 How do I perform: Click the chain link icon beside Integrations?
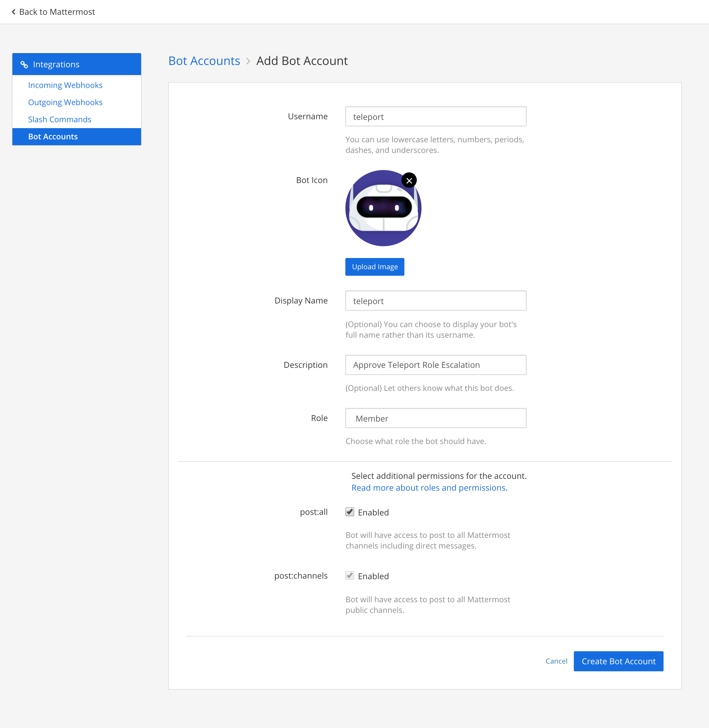(24, 64)
